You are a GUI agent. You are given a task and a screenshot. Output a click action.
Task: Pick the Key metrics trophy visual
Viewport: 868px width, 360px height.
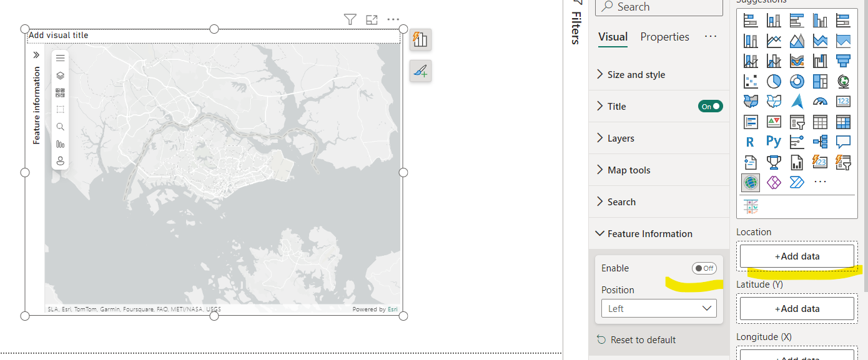774,162
